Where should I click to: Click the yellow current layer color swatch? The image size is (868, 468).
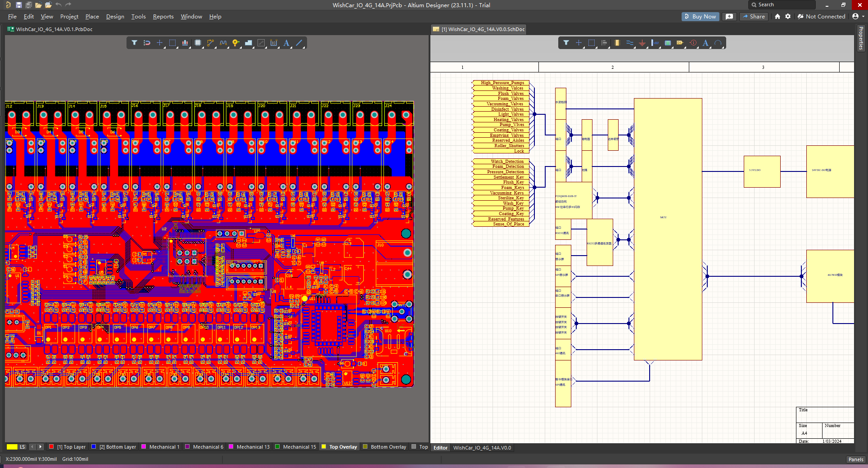12,447
